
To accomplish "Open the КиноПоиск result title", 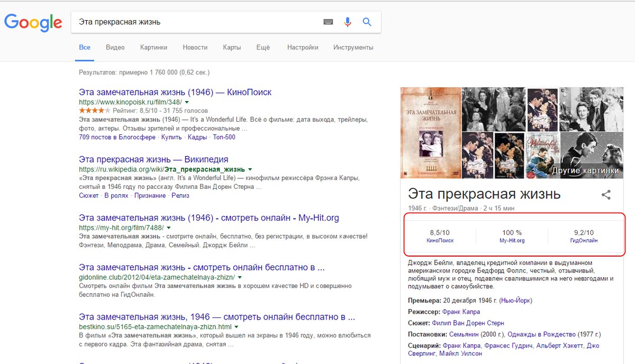I will click(x=175, y=92).
